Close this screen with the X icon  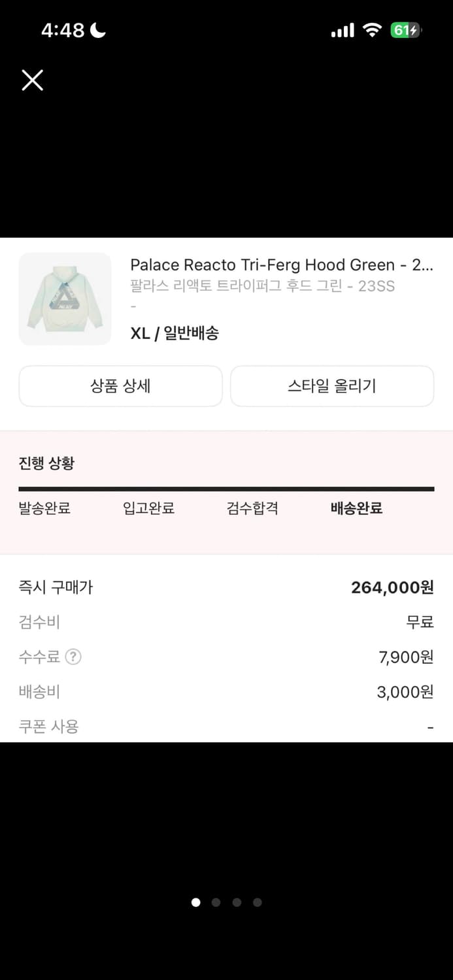(32, 80)
